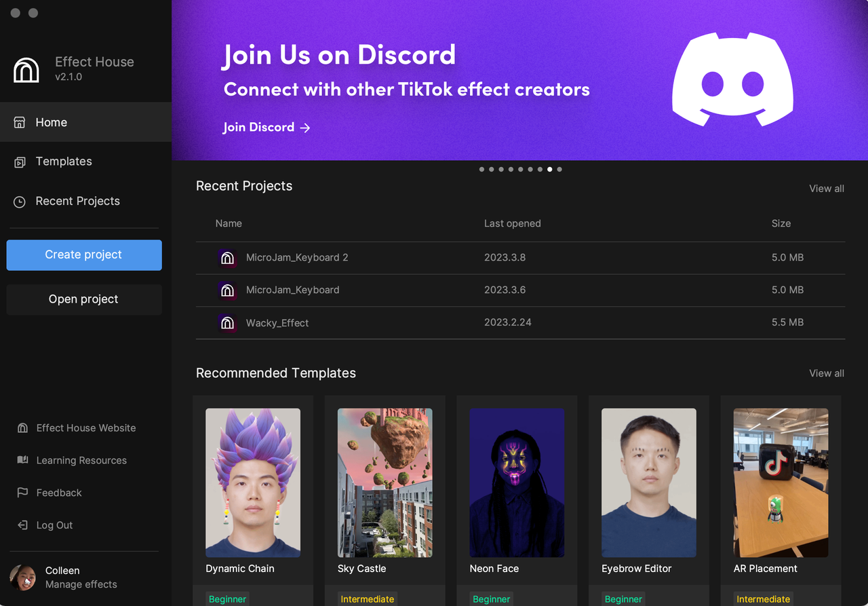Click the Open project button
Screen dimensions: 868x606
[84, 299]
